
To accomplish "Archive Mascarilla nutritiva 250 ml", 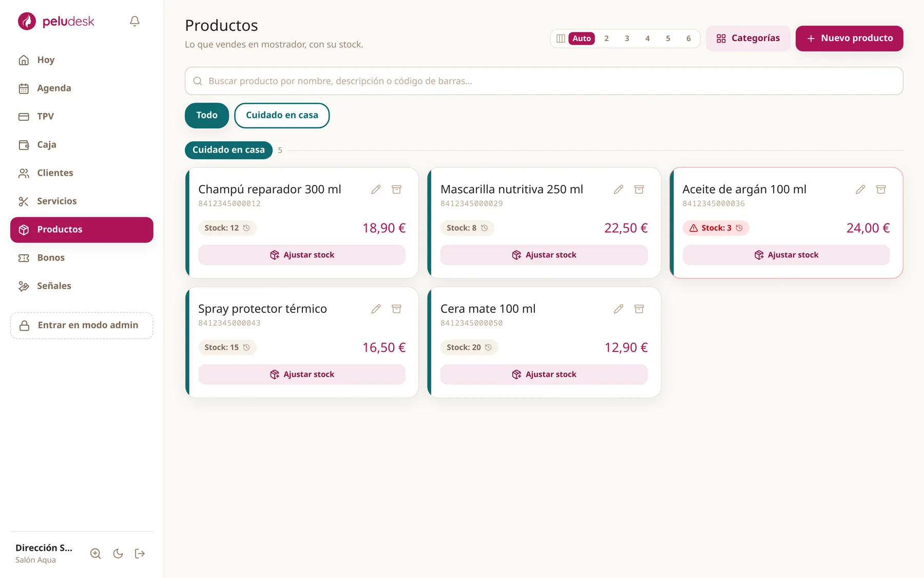I will (x=639, y=190).
